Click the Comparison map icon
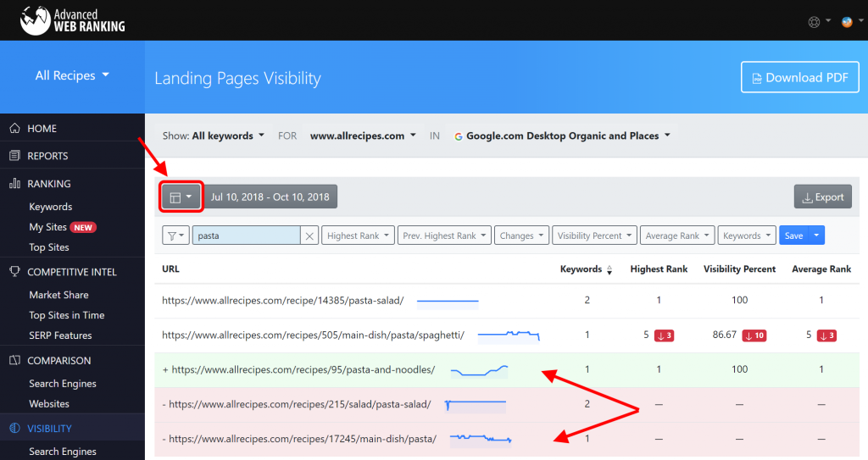The width and height of the screenshot is (868, 460). point(15,360)
